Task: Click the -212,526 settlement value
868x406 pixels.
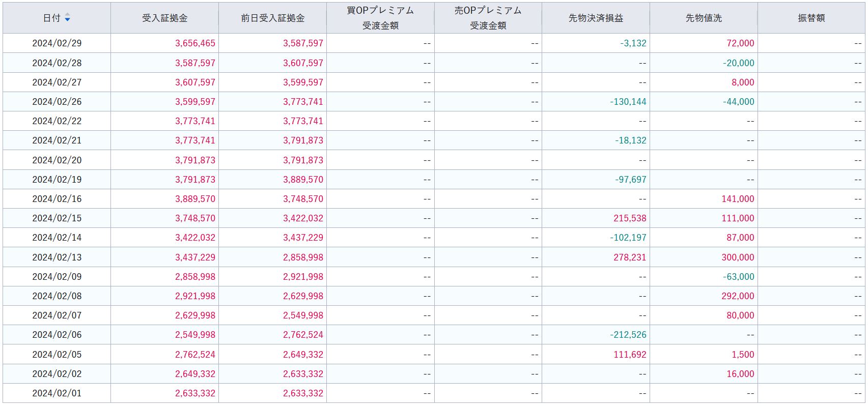Action: click(x=628, y=335)
